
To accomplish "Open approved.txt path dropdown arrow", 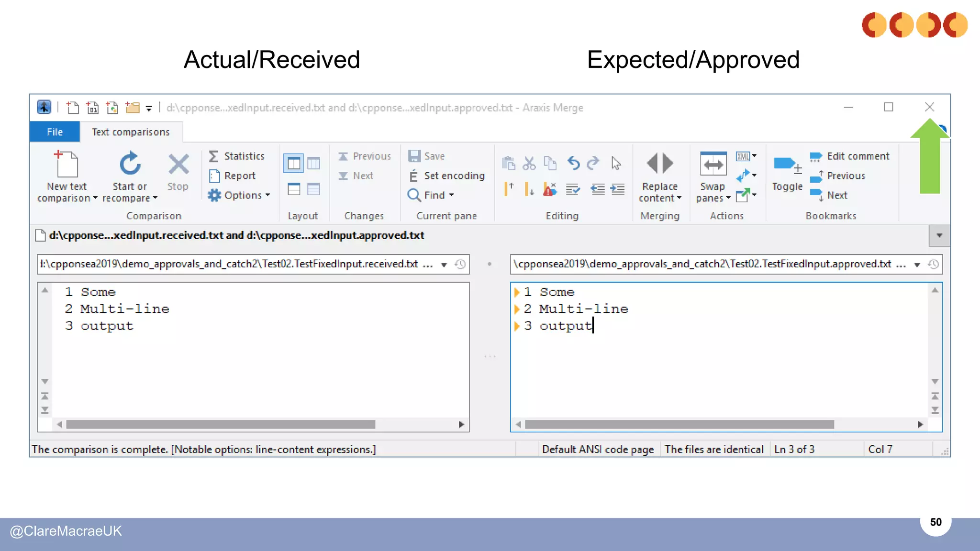I will pyautogui.click(x=917, y=264).
